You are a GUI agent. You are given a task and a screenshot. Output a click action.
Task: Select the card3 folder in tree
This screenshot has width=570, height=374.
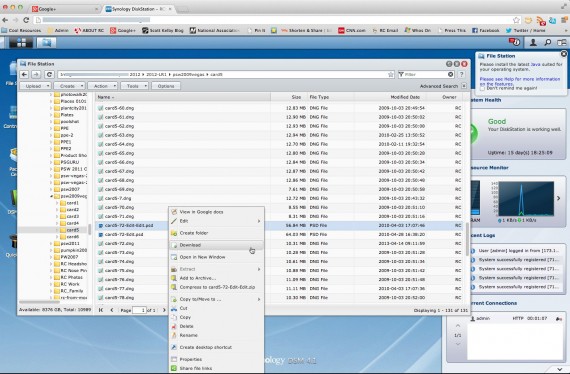coord(73,217)
